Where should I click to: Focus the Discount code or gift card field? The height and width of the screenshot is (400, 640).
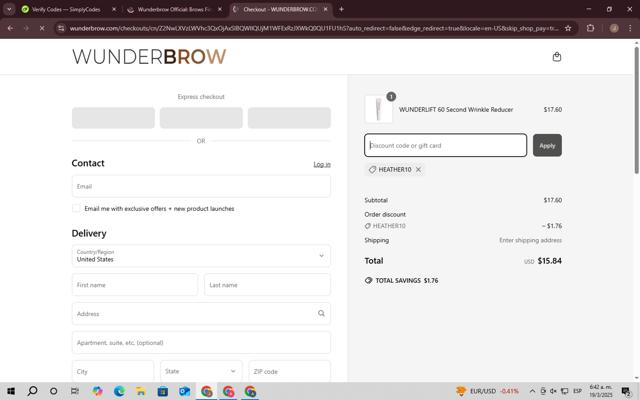(445, 145)
